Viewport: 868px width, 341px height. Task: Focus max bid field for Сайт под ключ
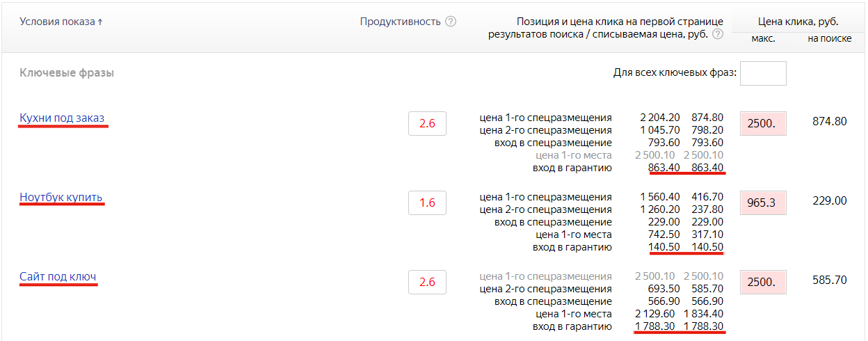[763, 283]
